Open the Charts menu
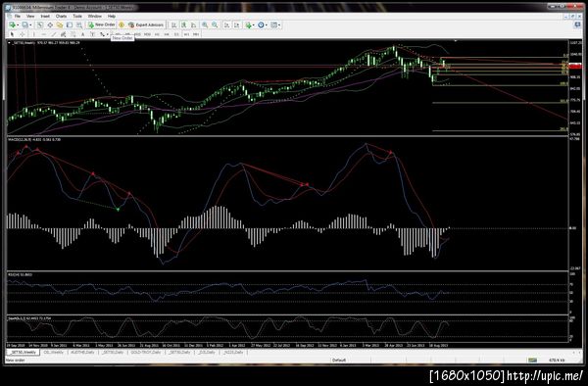The image size is (588, 386). tap(61, 16)
